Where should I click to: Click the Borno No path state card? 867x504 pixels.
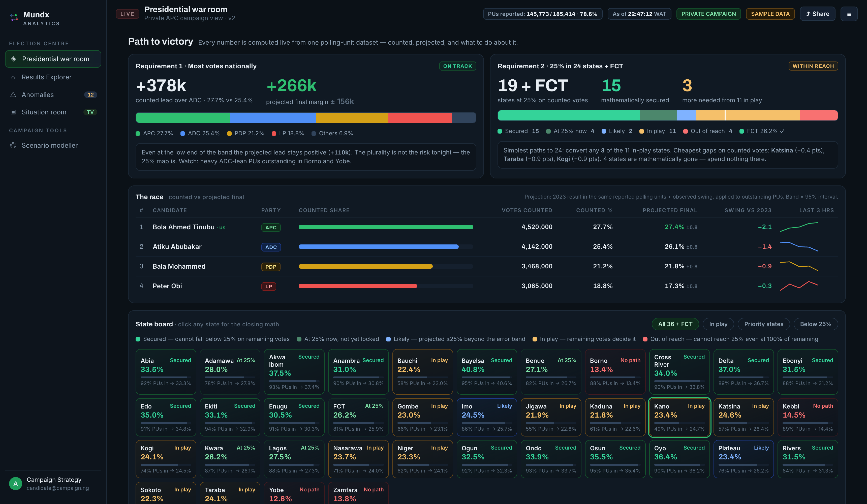tap(615, 371)
